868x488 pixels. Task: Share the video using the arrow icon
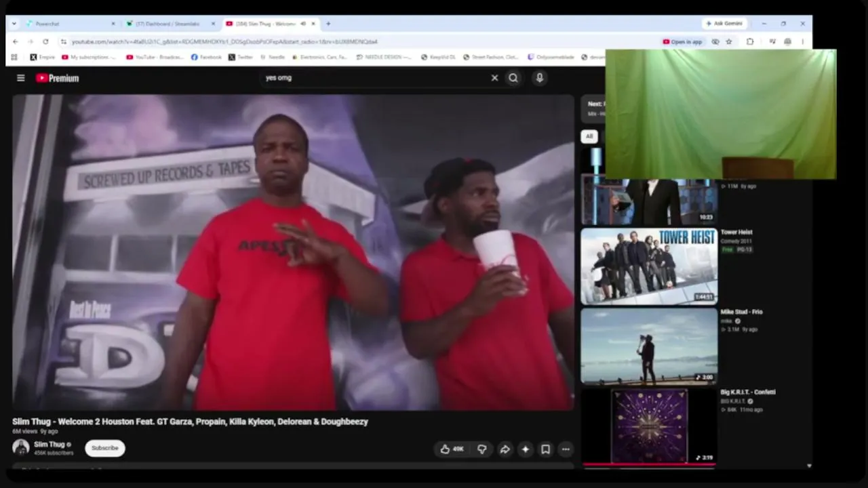tap(505, 449)
